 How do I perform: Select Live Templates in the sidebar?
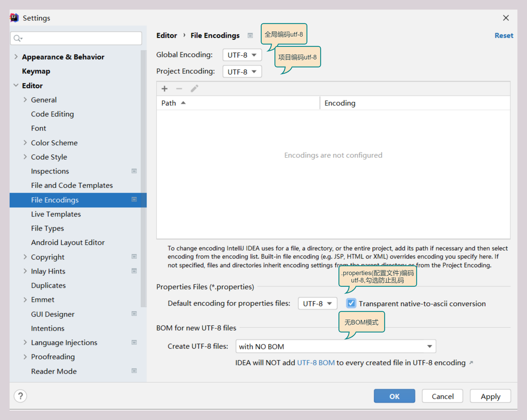coord(56,214)
